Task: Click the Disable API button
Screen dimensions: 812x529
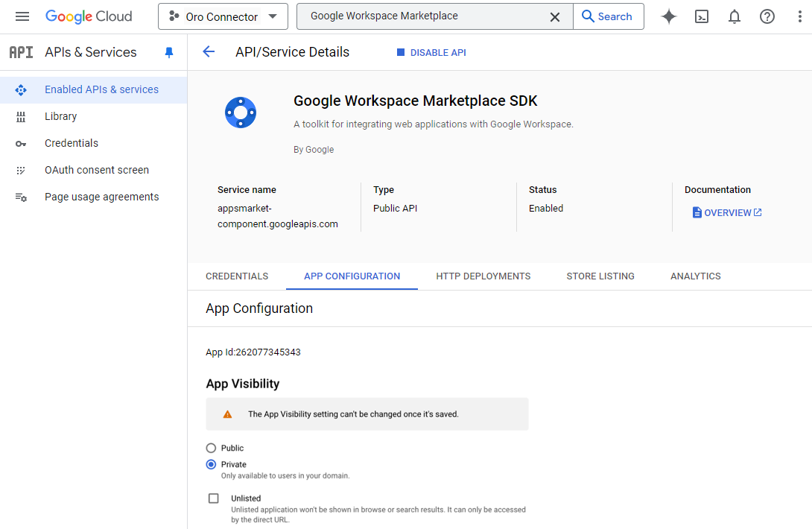Action: pyautogui.click(x=431, y=52)
